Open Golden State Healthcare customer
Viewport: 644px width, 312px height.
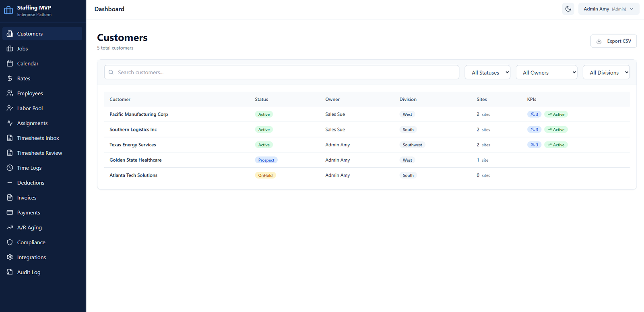(x=135, y=160)
